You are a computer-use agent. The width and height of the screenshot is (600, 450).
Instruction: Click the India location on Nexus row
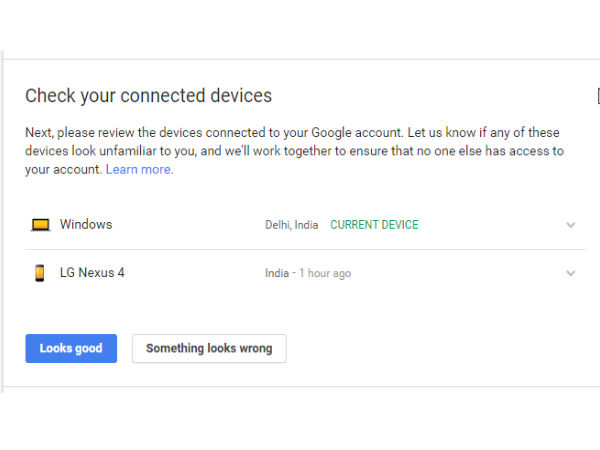[276, 273]
